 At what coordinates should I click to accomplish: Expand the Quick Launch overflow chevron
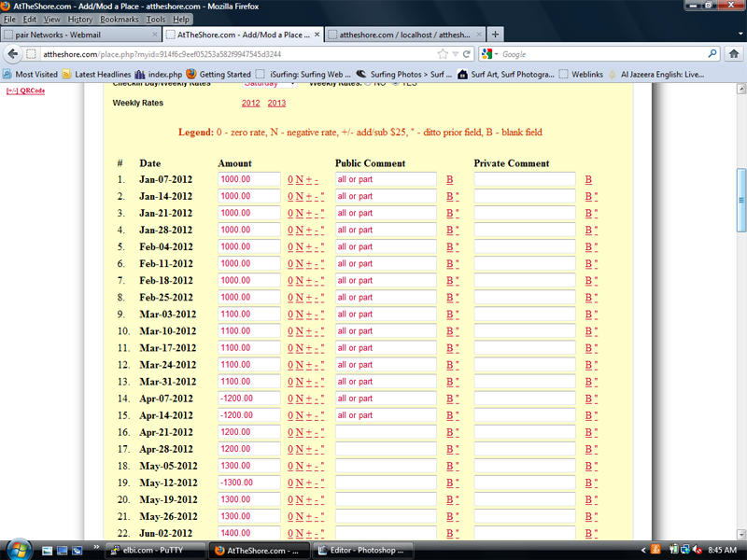tap(95, 547)
